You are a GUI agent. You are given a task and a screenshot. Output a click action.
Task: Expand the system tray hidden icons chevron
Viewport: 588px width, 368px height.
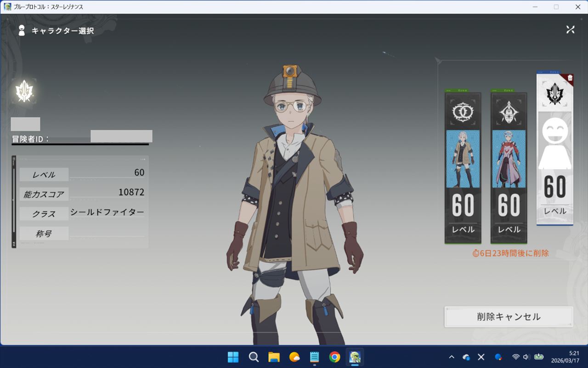pos(452,357)
